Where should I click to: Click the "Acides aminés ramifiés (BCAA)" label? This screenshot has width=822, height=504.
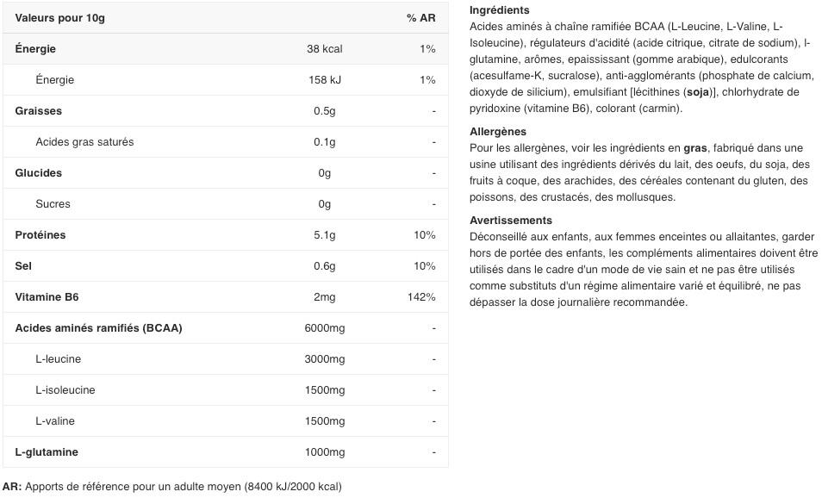pyautogui.click(x=98, y=328)
